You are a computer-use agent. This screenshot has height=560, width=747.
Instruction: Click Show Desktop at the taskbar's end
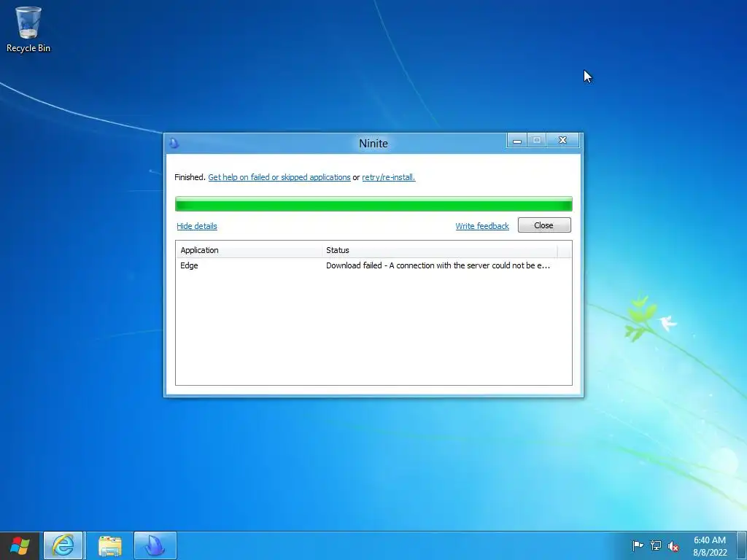tap(742, 545)
